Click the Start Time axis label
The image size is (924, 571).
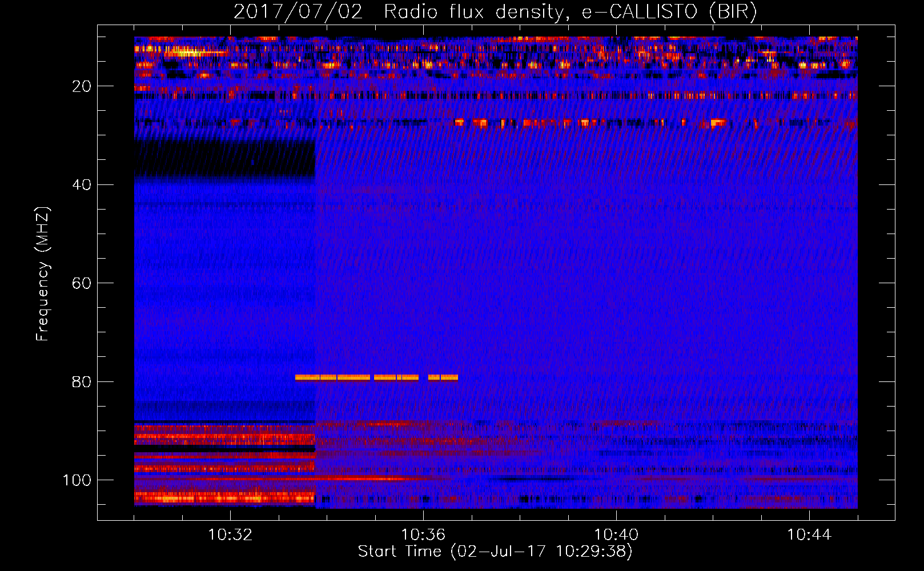click(x=495, y=552)
